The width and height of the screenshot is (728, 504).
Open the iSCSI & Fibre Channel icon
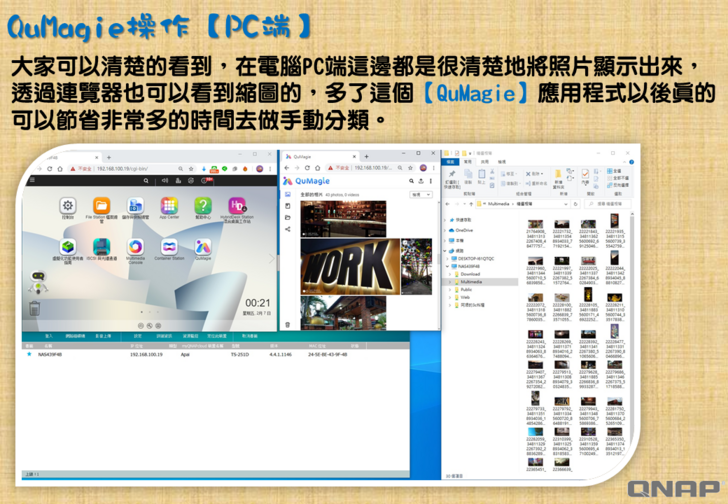click(x=101, y=247)
